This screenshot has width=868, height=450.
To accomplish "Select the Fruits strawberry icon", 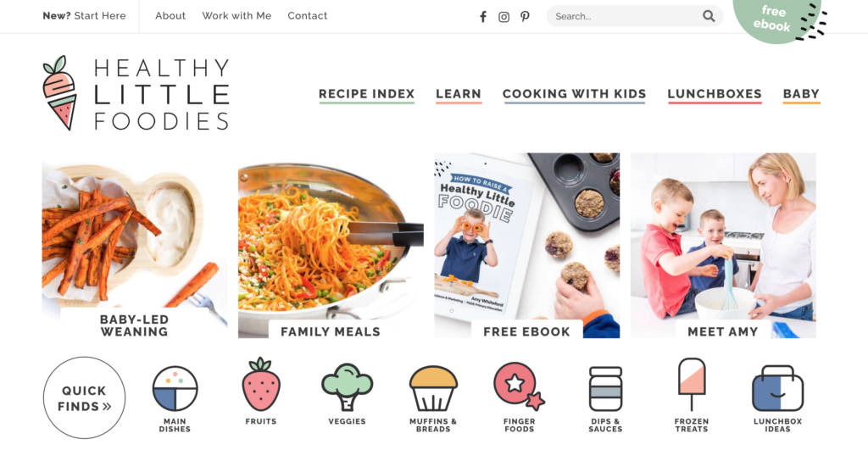I will [261, 385].
